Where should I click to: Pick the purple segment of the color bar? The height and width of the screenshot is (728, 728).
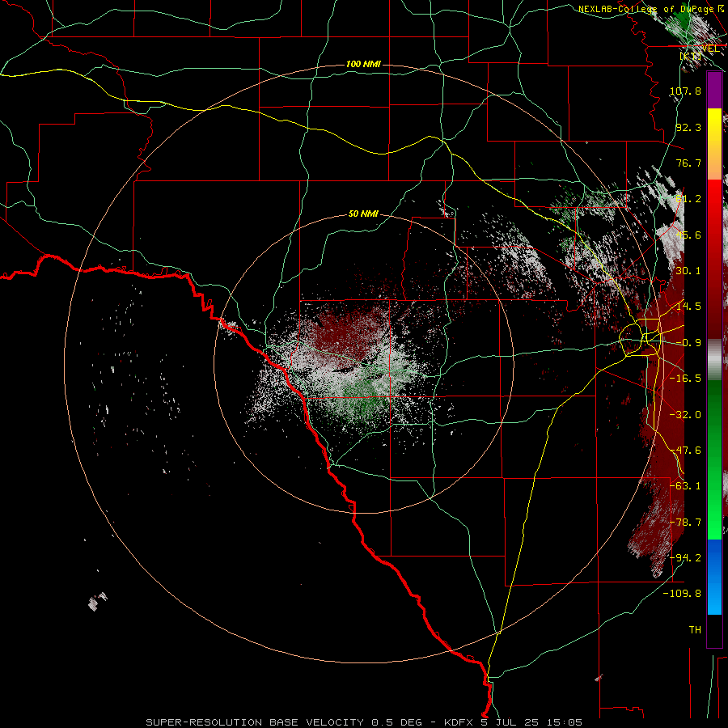[714, 91]
